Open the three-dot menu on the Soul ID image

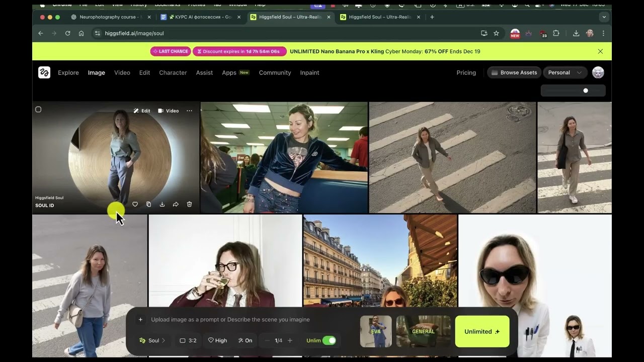click(189, 111)
